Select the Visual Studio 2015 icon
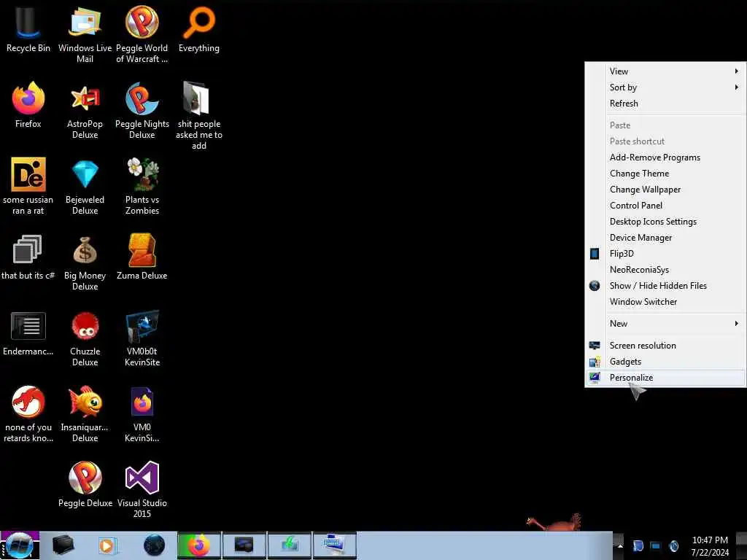Image resolution: width=747 pixels, height=560 pixels. pos(142,489)
